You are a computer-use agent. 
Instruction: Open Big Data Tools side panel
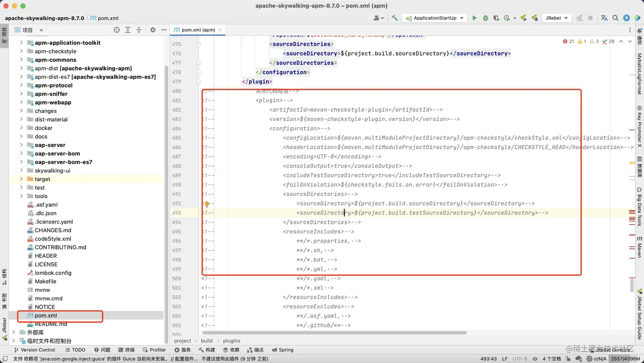639,206
